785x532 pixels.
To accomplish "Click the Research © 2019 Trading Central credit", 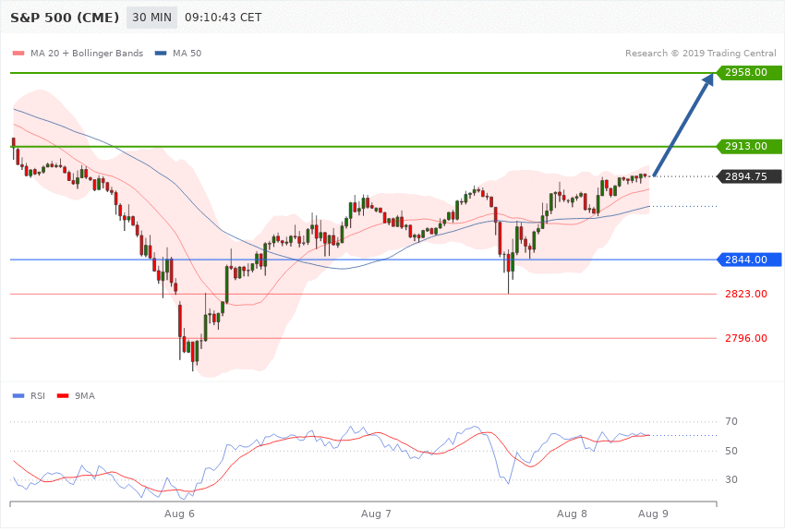I will tap(700, 53).
